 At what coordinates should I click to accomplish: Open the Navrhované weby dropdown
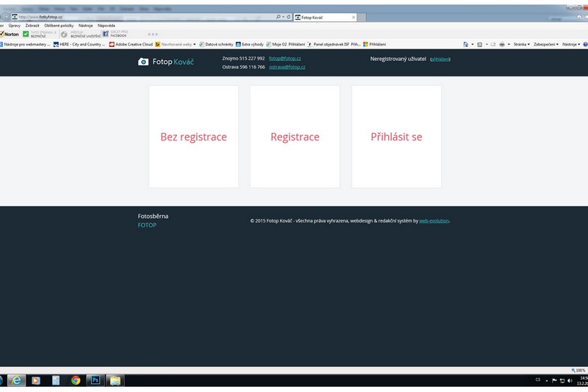(176, 44)
